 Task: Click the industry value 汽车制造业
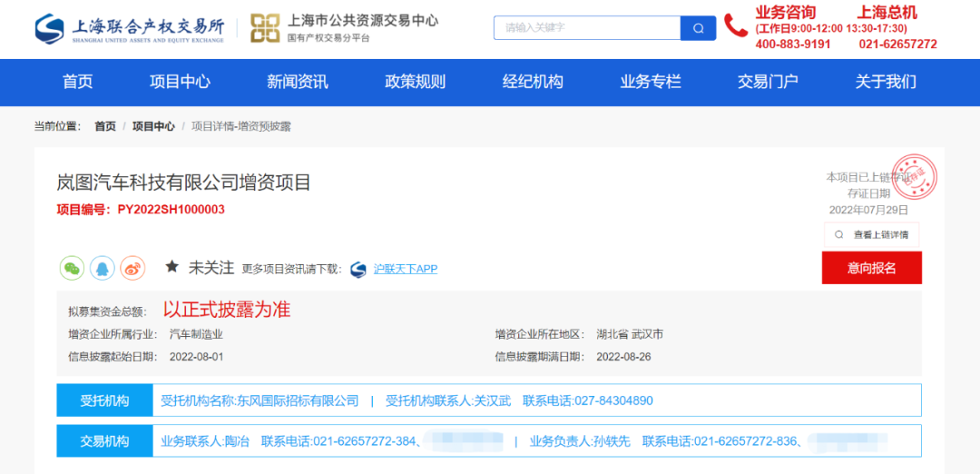(196, 334)
